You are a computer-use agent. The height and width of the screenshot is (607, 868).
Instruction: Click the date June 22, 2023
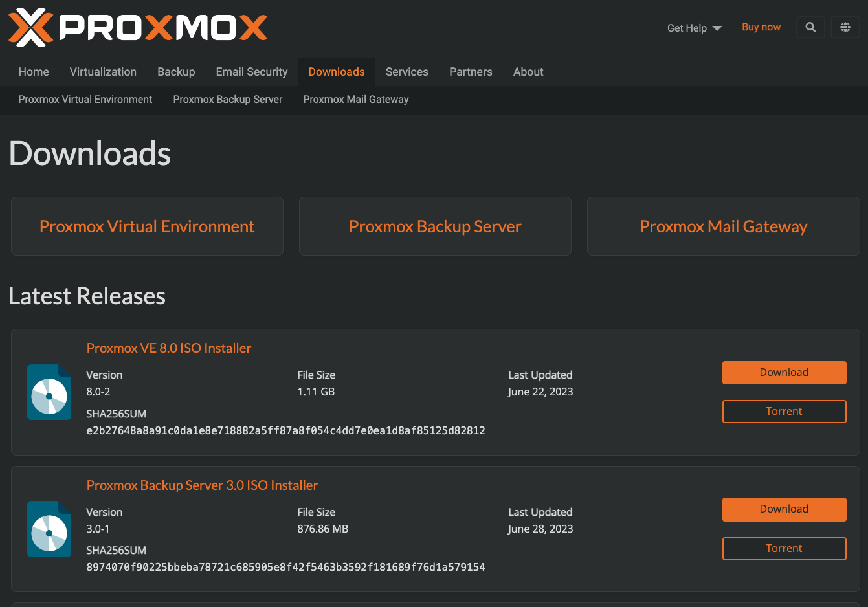[540, 392]
